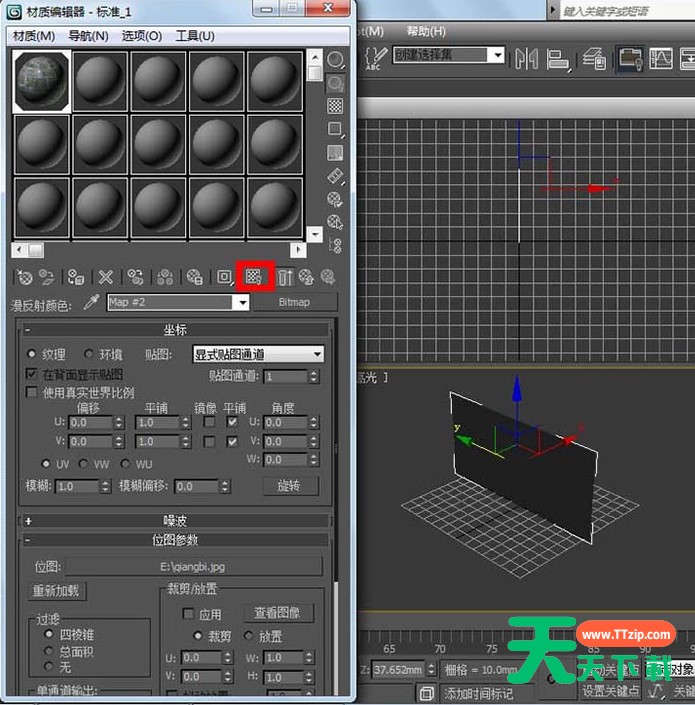The width and height of the screenshot is (695, 705).
Task: Click the Make Unique icon
Action: 165,277
